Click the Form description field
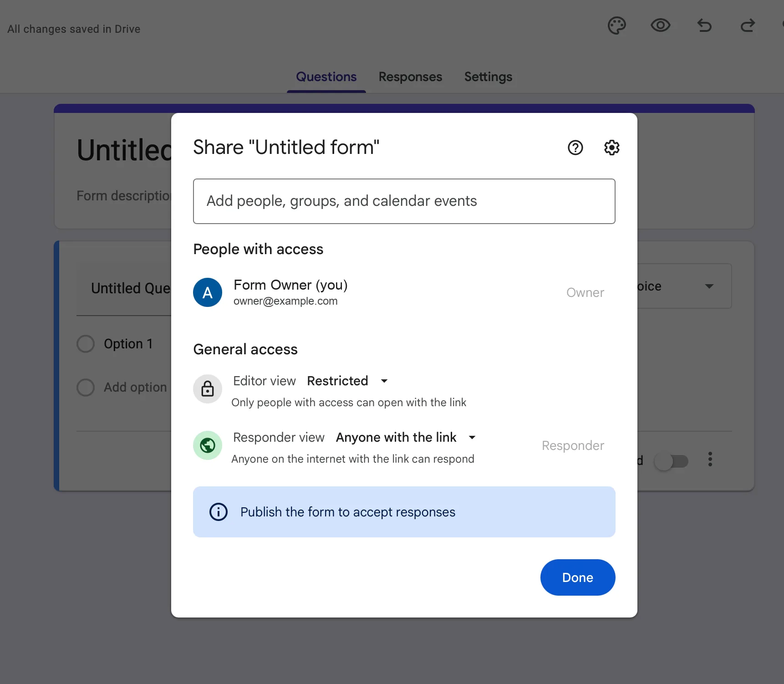The width and height of the screenshot is (784, 684). point(124,196)
